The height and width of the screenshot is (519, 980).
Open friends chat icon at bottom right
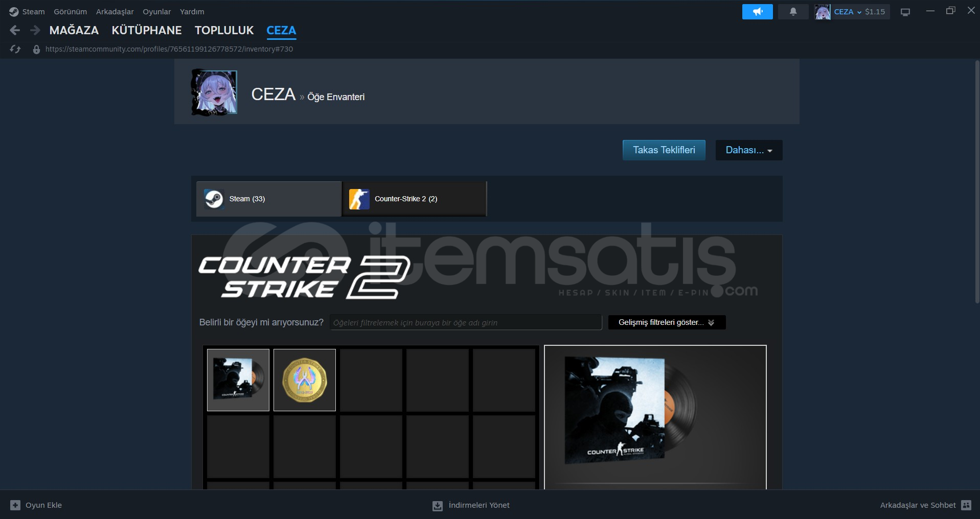966,505
